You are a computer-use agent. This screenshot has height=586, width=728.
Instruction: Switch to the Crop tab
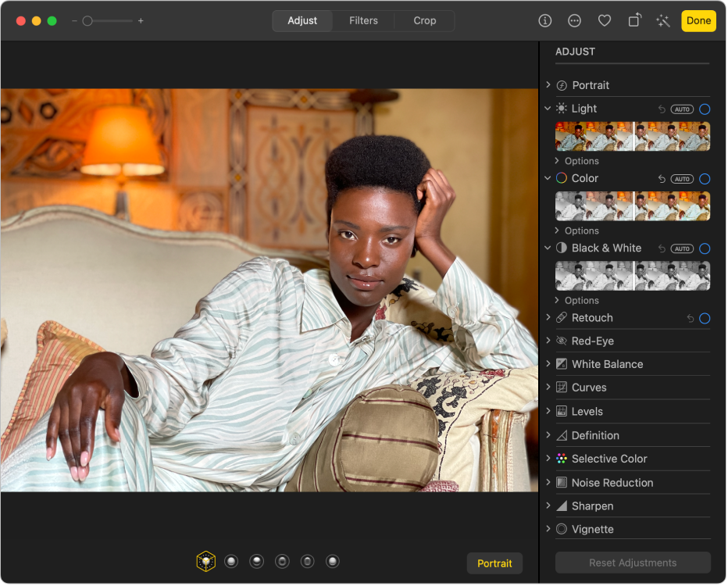click(424, 20)
